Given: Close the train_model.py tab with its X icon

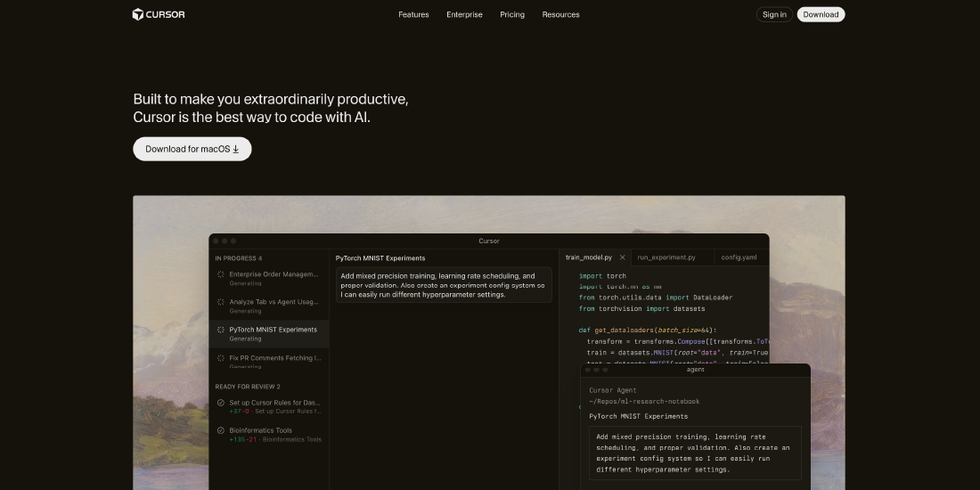Looking at the screenshot, I should pyautogui.click(x=623, y=257).
